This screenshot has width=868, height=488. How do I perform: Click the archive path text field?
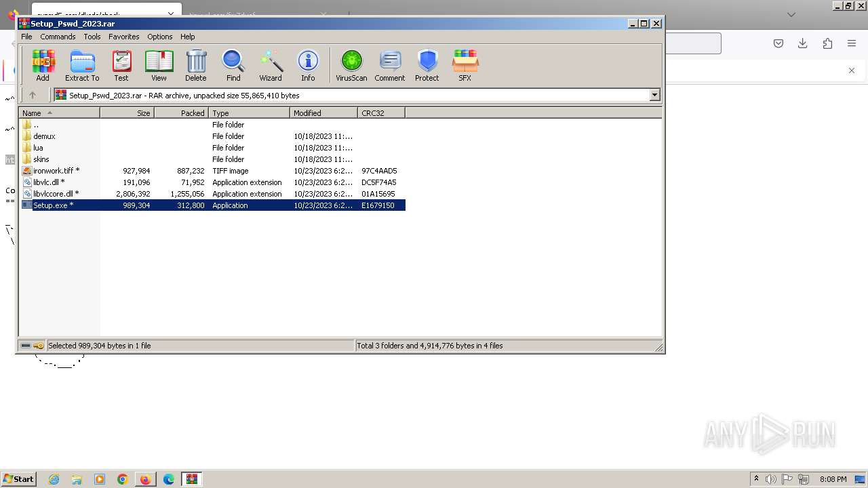[352, 96]
